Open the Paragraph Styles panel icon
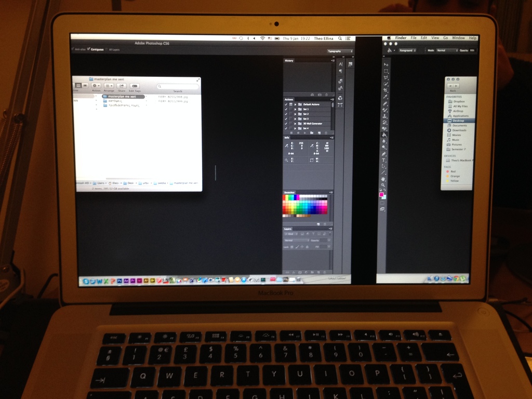Screen dimensions: 532x399 (x=340, y=81)
